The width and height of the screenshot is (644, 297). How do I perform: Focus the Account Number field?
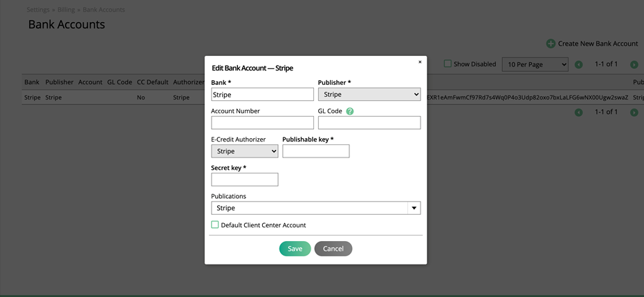pos(262,123)
